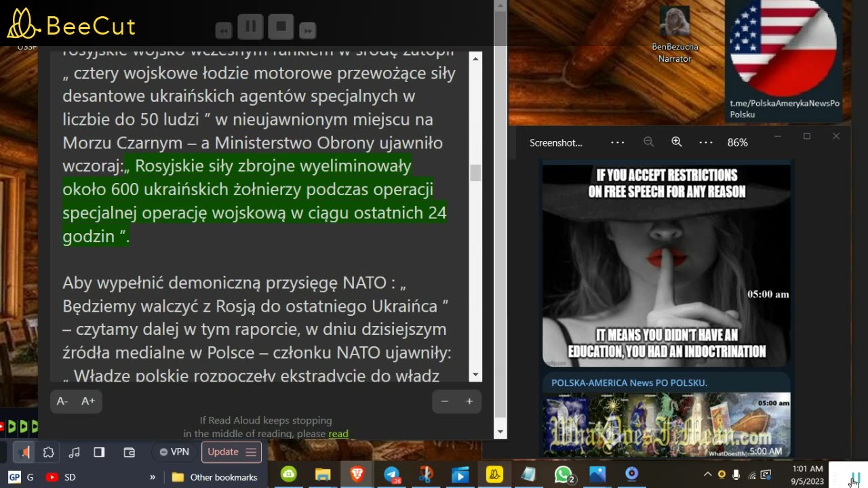Viewport: 868px width, 488px height.
Task: Open green app icon on taskbar
Action: tap(289, 474)
